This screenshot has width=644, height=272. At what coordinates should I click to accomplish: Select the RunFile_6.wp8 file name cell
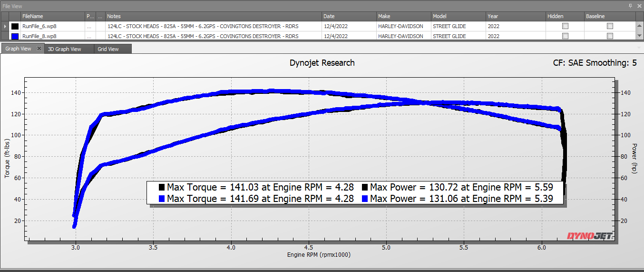tap(53, 26)
